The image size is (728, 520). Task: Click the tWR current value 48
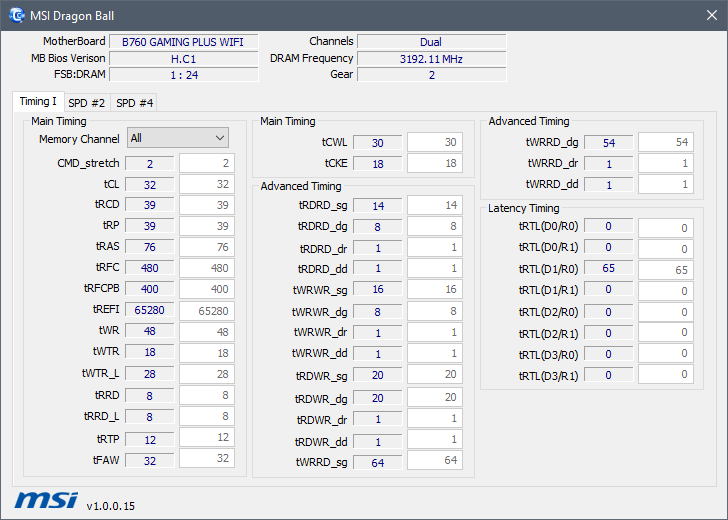150,331
